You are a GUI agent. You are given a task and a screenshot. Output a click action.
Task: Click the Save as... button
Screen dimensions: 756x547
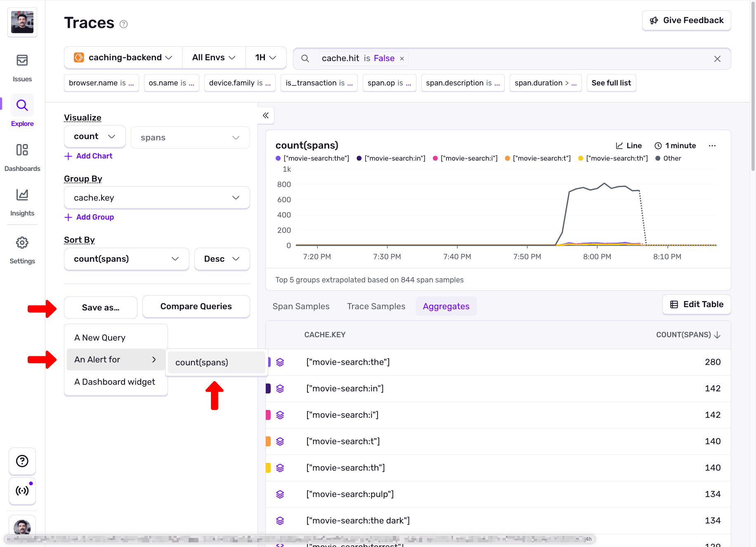click(x=101, y=308)
